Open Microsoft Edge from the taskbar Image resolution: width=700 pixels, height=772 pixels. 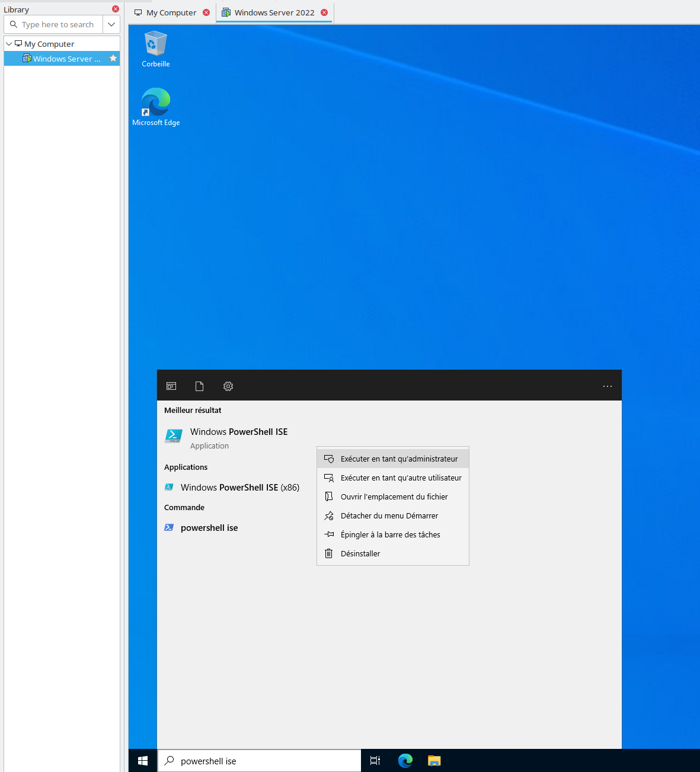(405, 761)
